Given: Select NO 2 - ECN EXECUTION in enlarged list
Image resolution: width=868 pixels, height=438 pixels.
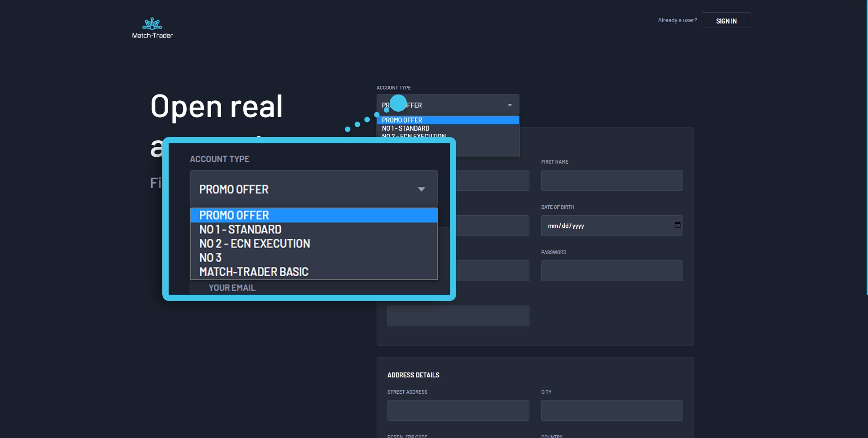Looking at the screenshot, I should (255, 244).
